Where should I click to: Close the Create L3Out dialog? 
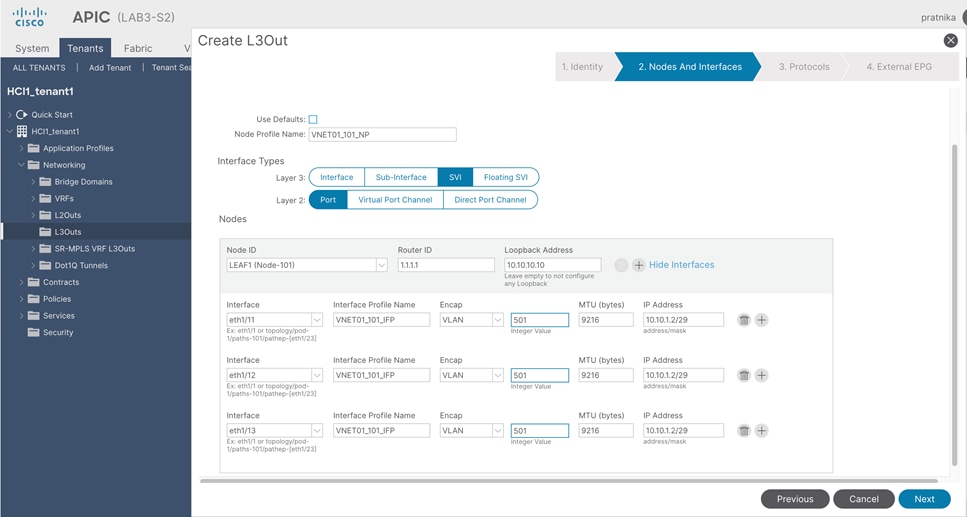pos(950,41)
